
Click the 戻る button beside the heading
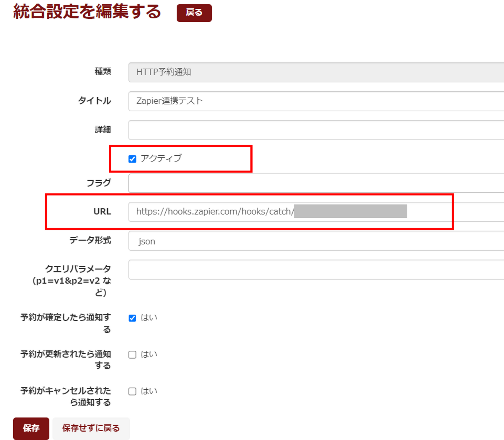(x=194, y=13)
